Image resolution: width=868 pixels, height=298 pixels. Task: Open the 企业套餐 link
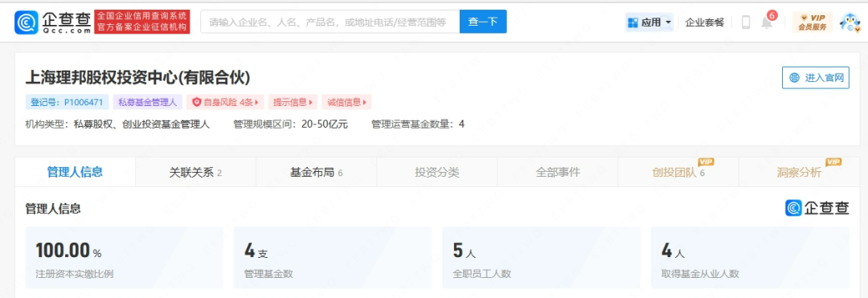pos(705,22)
